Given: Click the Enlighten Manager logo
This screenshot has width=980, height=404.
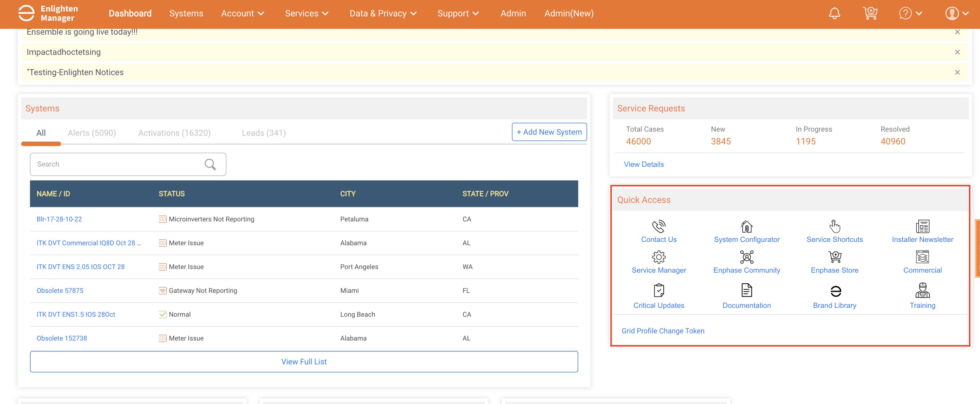Looking at the screenshot, I should coord(48,13).
